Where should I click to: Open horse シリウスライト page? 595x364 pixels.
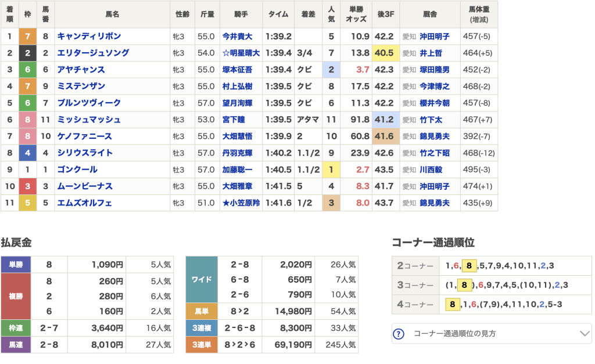point(85,153)
